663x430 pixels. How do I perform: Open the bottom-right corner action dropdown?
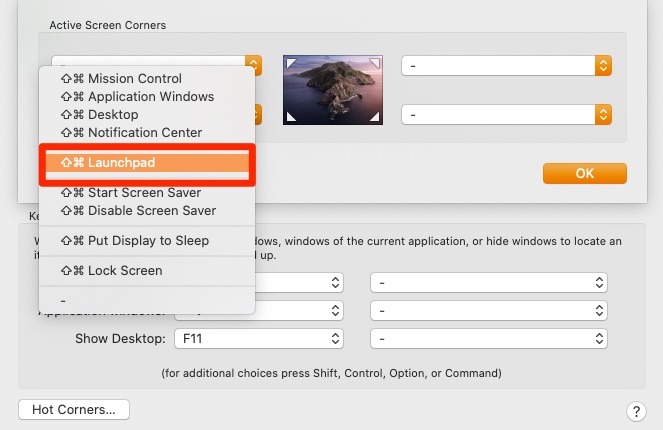pos(507,115)
